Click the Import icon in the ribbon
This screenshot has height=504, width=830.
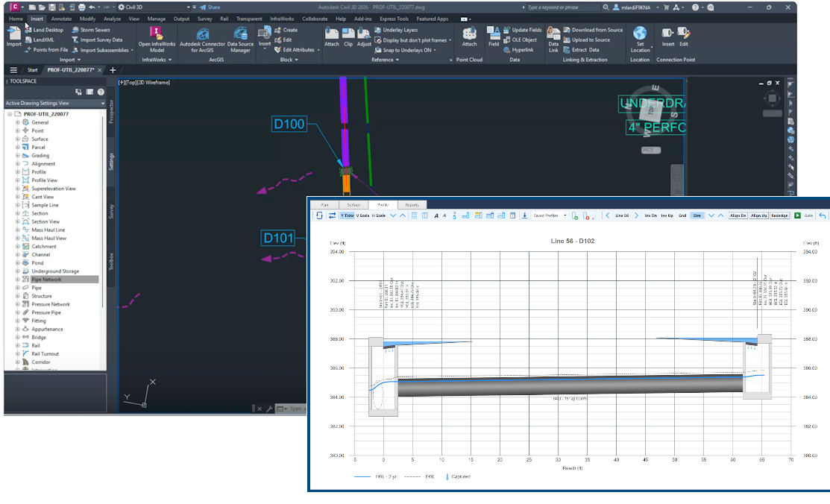(x=13, y=36)
